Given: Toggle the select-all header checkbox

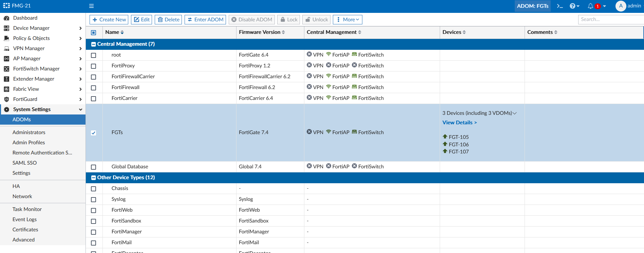Looking at the screenshot, I should point(94,33).
